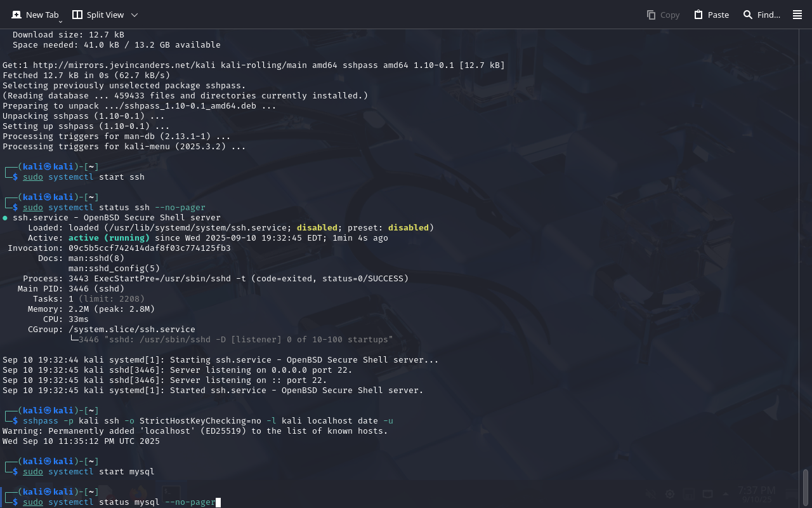Click 'Wed Sep 10 11:35:12 PM UTC 2025' output

(81, 441)
